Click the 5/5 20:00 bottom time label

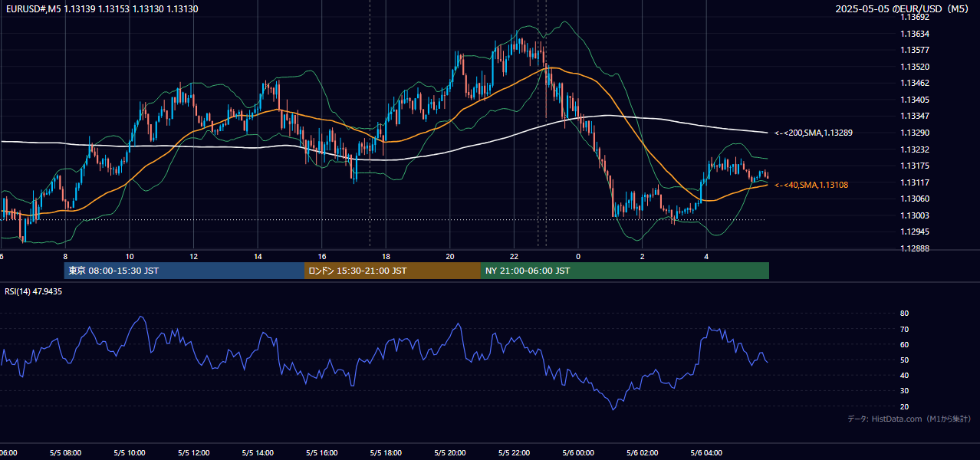coord(449,453)
